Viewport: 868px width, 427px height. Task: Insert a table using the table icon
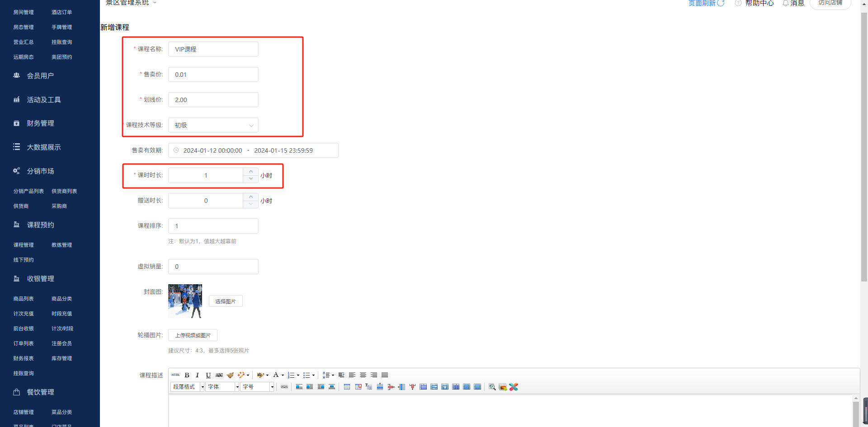pos(347,387)
